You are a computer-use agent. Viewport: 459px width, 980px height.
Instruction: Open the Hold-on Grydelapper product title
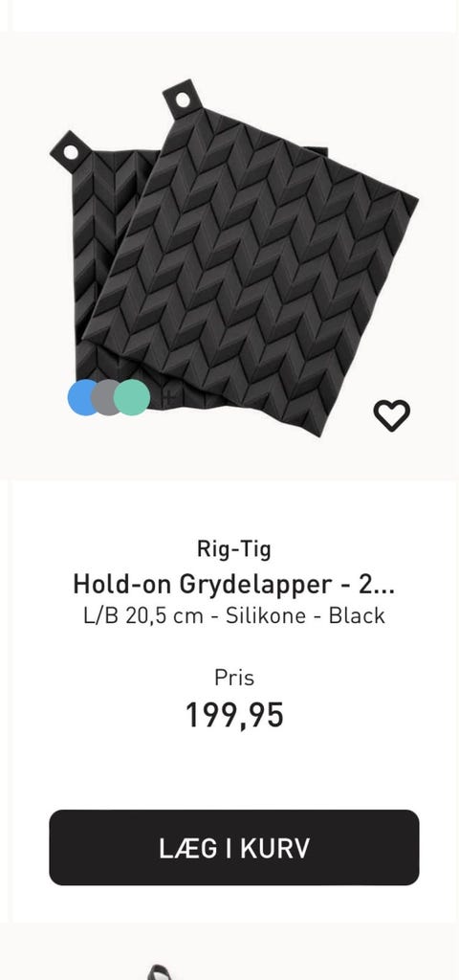coord(234,584)
